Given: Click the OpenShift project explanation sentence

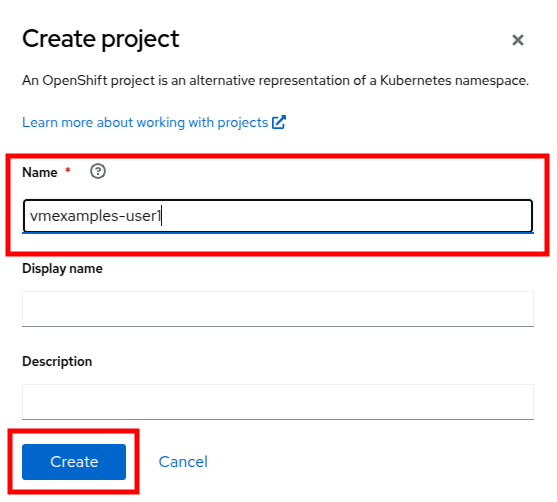Looking at the screenshot, I should [275, 81].
